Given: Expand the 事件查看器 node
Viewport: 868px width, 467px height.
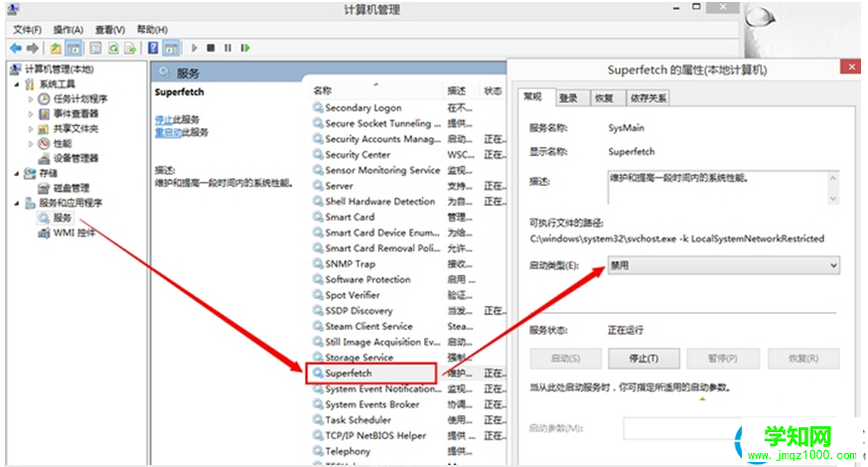Looking at the screenshot, I should [31, 114].
